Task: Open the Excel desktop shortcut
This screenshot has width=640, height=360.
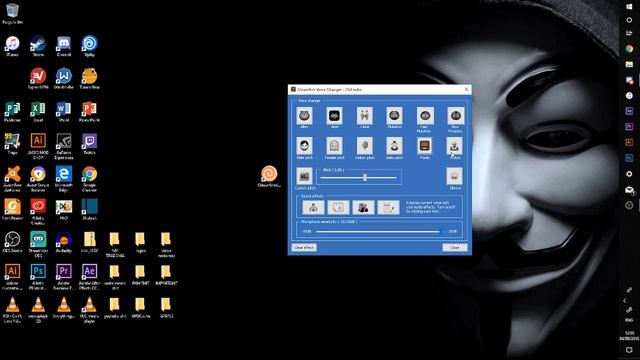Action: pos(38,111)
